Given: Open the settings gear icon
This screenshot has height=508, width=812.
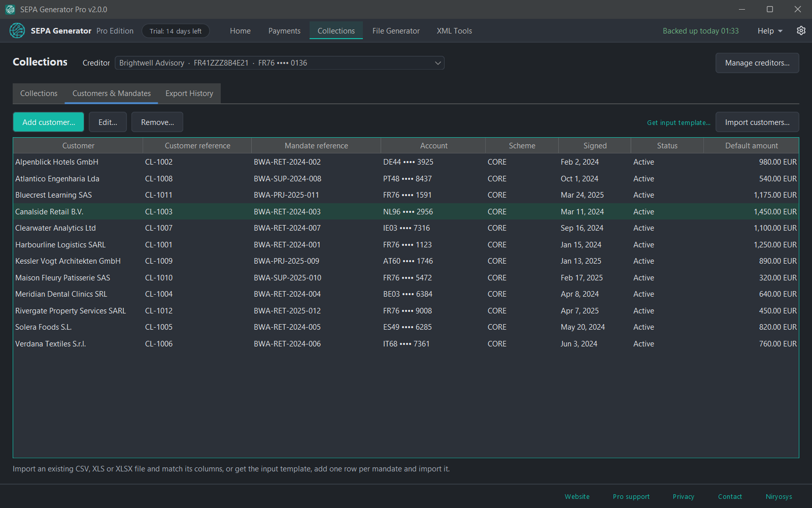Looking at the screenshot, I should click(801, 30).
